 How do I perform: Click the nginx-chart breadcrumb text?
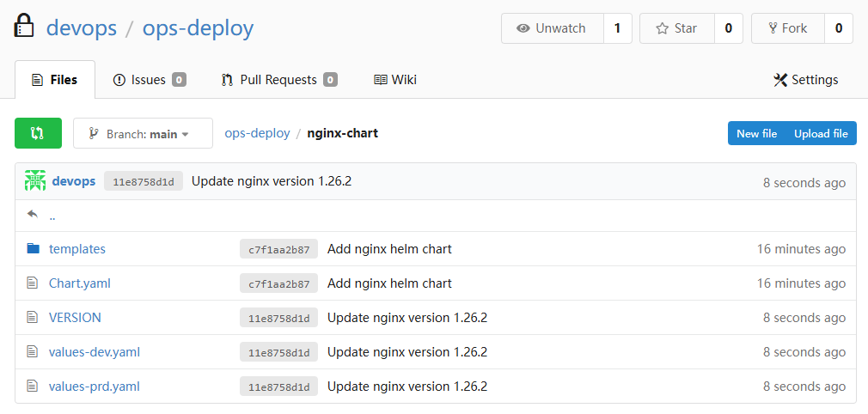coord(343,133)
